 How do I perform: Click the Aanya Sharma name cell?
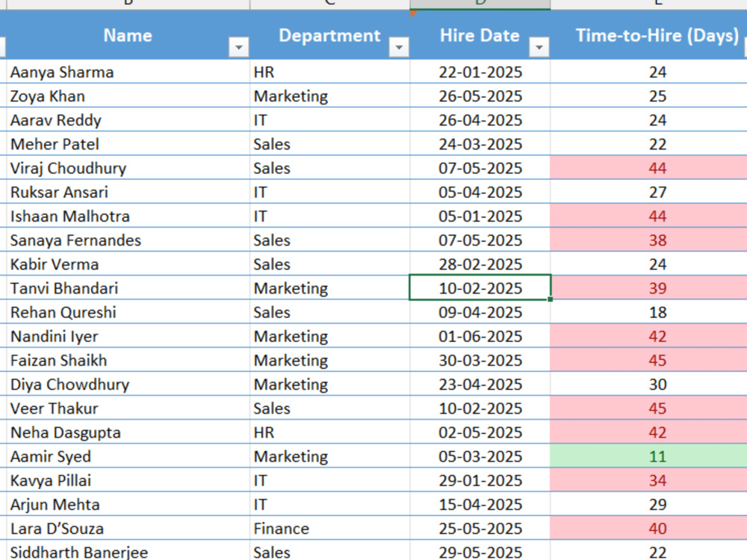tap(128, 72)
